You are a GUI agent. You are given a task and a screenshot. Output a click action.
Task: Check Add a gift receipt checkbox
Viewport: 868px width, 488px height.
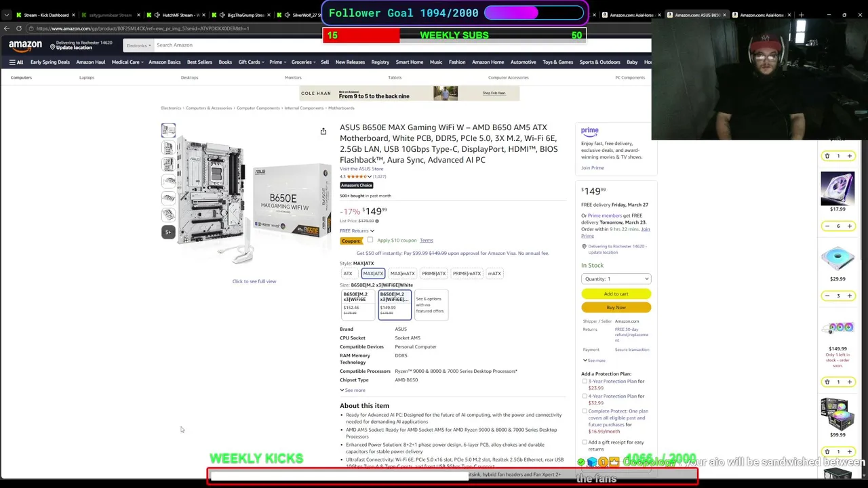point(585,443)
